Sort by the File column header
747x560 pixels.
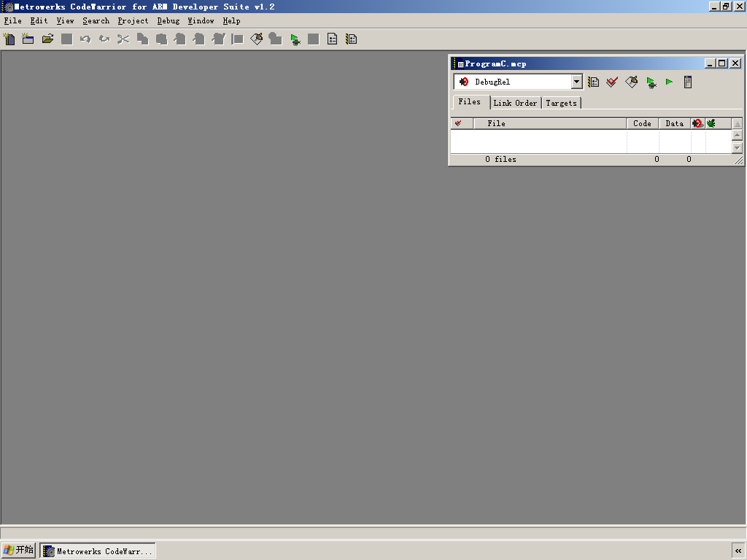point(550,123)
